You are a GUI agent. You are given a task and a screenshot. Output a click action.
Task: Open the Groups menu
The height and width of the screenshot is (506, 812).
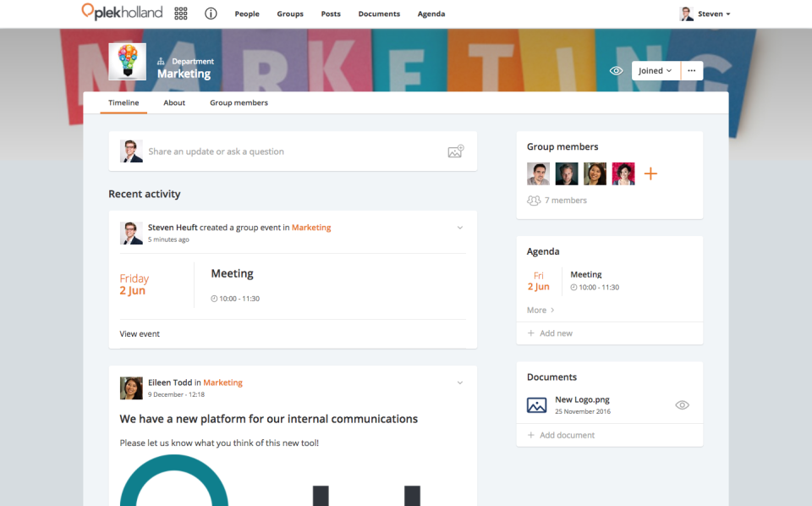pyautogui.click(x=290, y=14)
